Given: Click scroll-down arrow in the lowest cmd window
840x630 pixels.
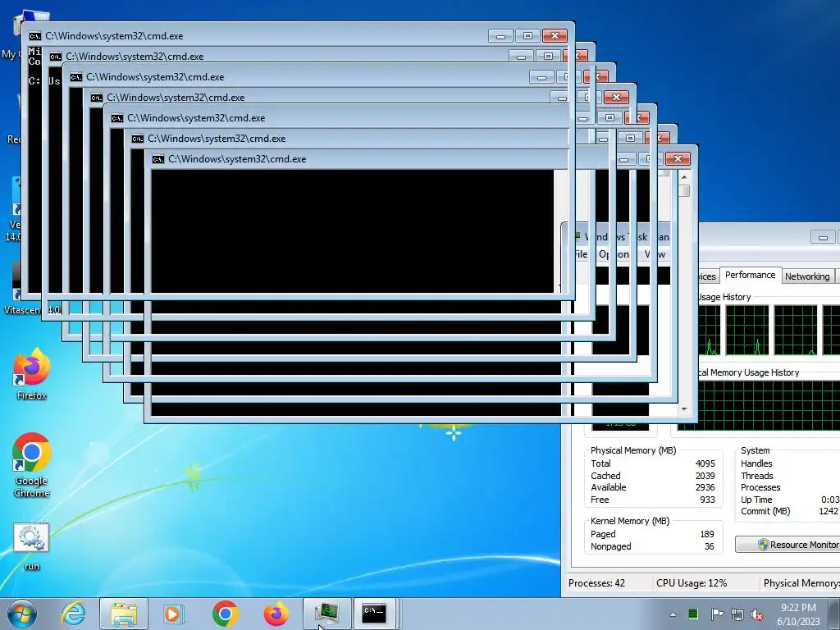Looking at the screenshot, I should click(684, 409).
